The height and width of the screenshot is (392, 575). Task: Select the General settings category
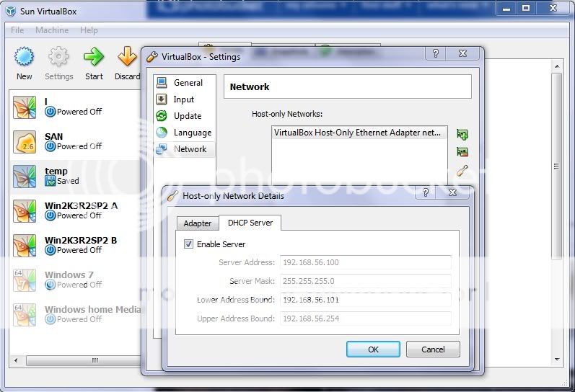188,83
